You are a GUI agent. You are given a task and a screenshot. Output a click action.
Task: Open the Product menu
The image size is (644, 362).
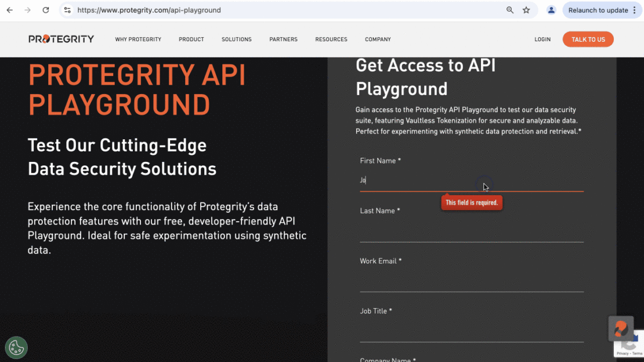191,39
